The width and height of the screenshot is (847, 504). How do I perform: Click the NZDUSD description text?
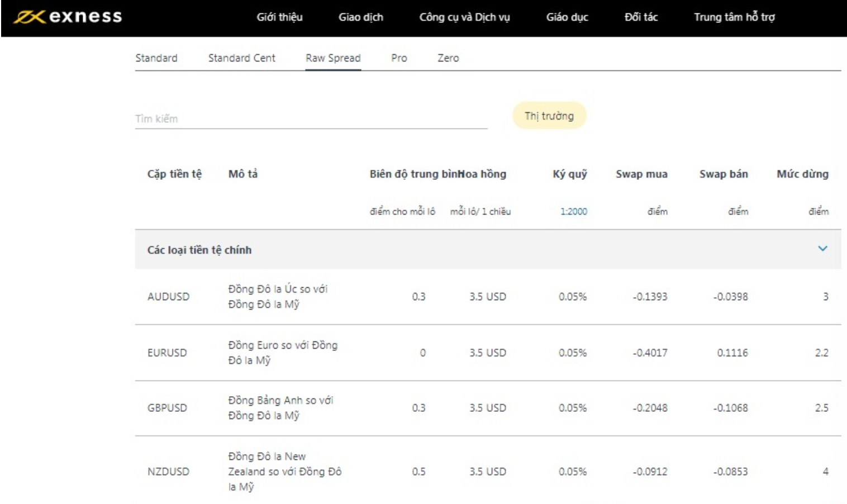(x=284, y=472)
